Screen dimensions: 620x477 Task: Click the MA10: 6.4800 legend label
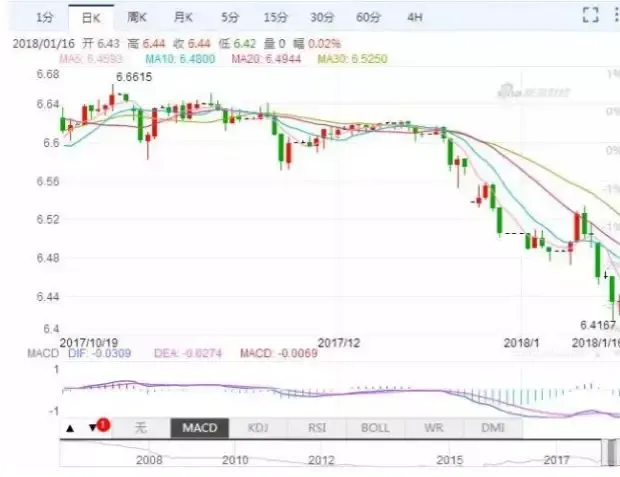[180, 59]
